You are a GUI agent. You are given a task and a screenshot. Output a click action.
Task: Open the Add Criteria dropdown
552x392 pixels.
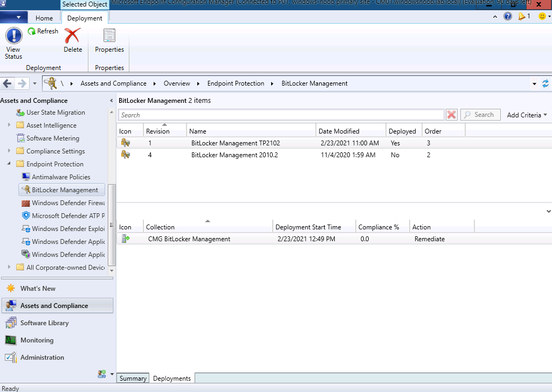tap(527, 115)
